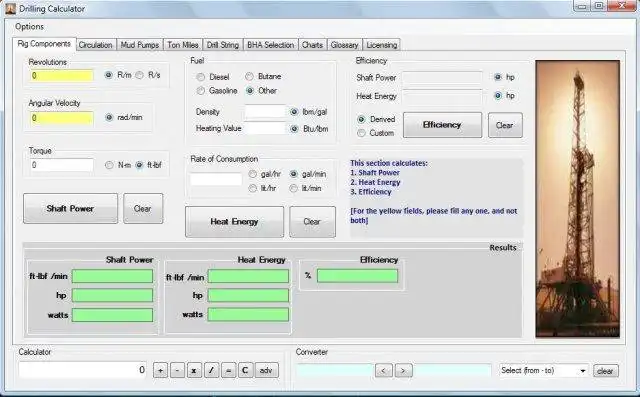The height and width of the screenshot is (397, 640).
Task: Click the calculator C clear button
Action: 245,370
